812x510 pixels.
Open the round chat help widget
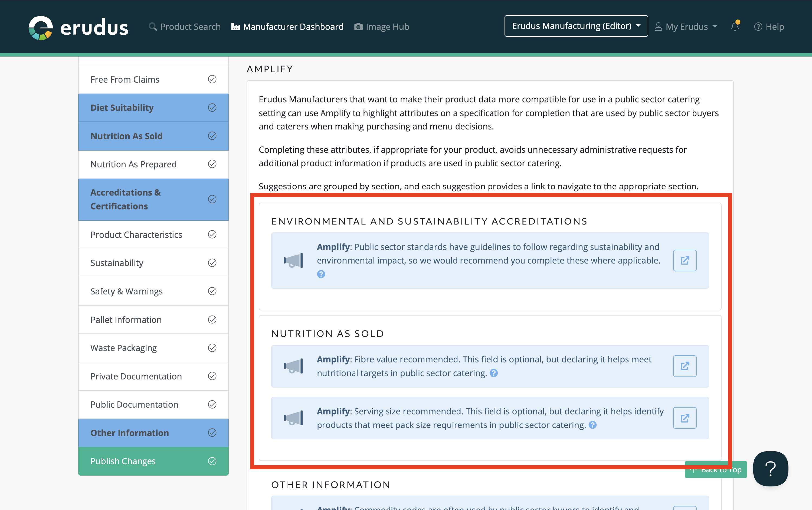point(770,469)
